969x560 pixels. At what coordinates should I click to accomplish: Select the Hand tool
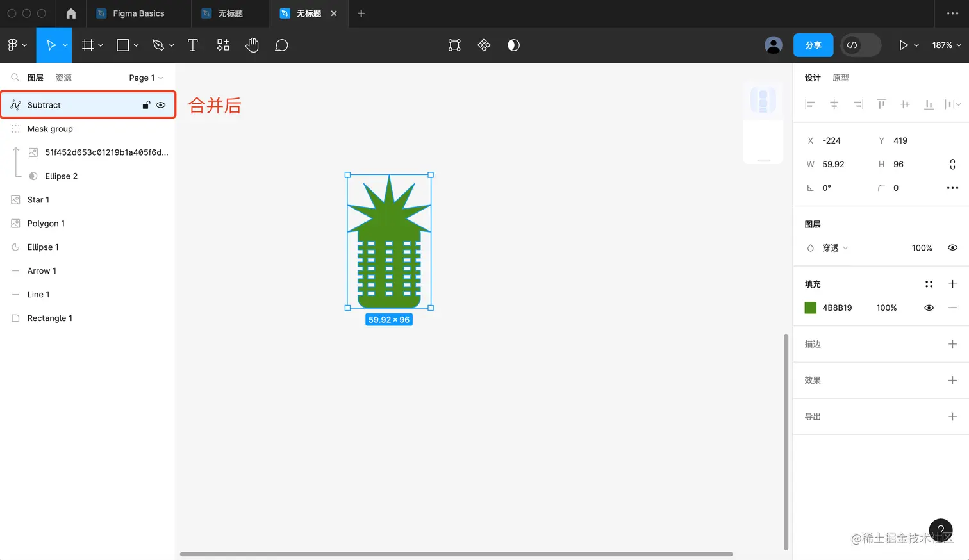pos(252,45)
